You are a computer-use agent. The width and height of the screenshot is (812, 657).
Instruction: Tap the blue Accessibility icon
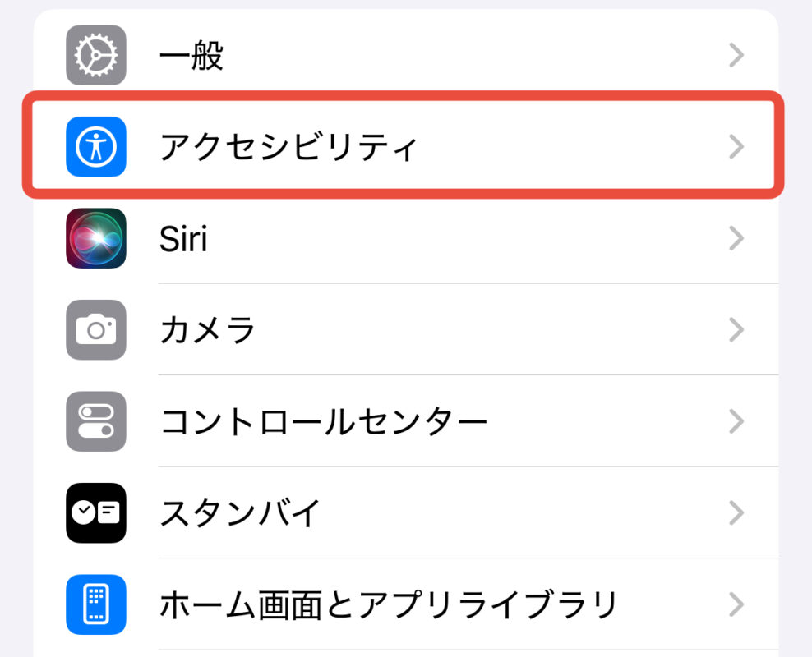pyautogui.click(x=96, y=147)
